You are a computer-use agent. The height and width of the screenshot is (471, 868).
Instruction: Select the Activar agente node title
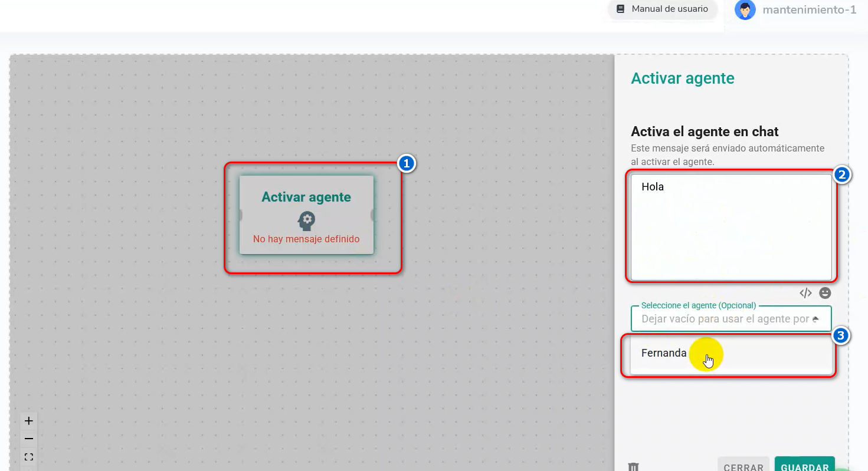pos(306,197)
